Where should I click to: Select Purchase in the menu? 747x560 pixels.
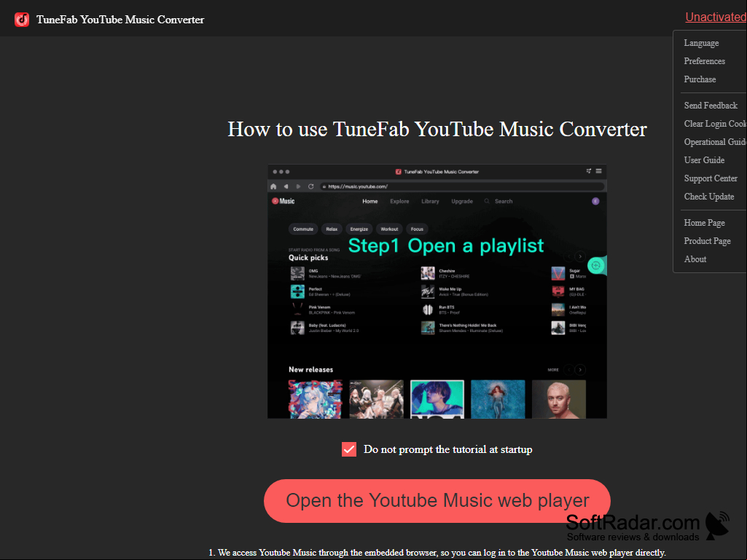tap(700, 79)
